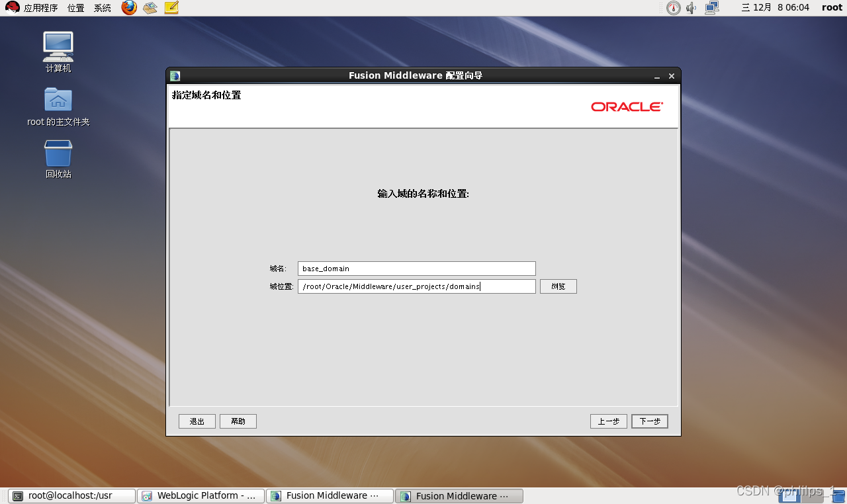Click the root user name in panel
The width and height of the screenshot is (847, 504).
coord(832,8)
